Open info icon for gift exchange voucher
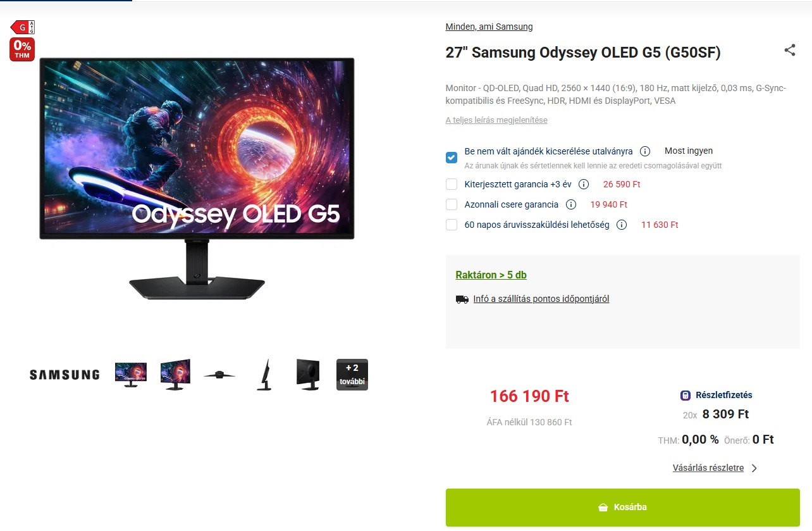Viewport: 812px width, 531px height. [x=645, y=151]
